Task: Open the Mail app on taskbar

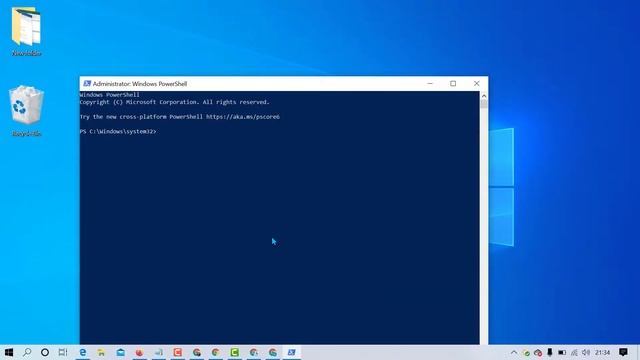Action: tap(120, 352)
